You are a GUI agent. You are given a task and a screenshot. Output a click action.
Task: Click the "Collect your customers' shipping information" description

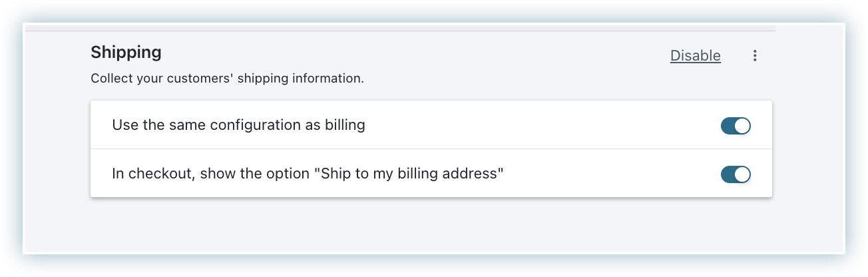227,79
